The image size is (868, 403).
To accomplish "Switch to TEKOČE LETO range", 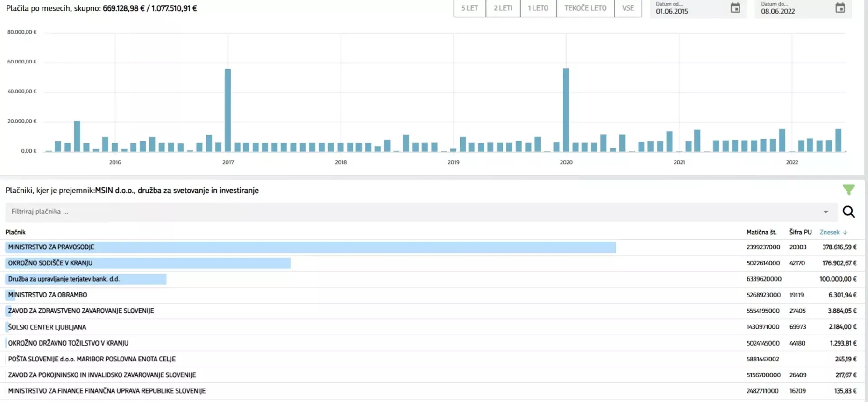I will [x=585, y=8].
